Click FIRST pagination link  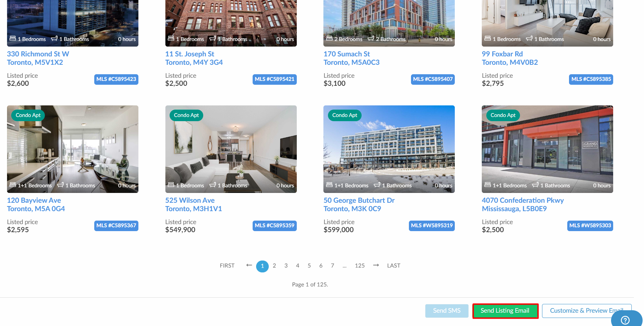[x=227, y=266]
